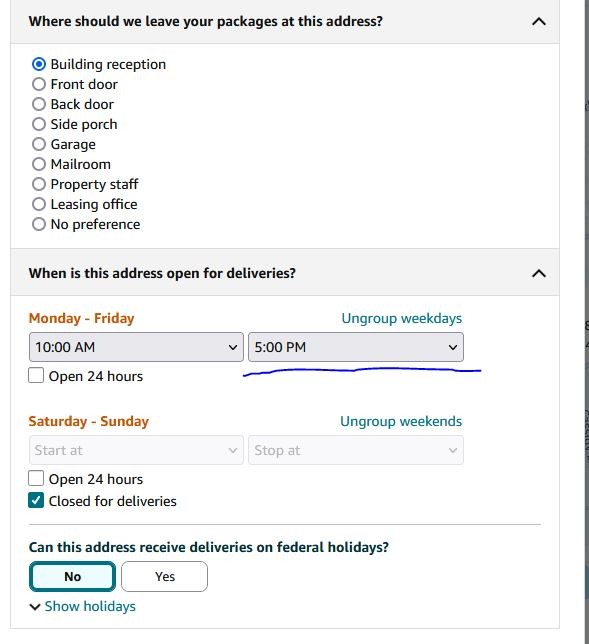Image resolution: width=589 pixels, height=644 pixels.
Task: Choose No for federal holiday deliveries
Action: [x=72, y=577]
